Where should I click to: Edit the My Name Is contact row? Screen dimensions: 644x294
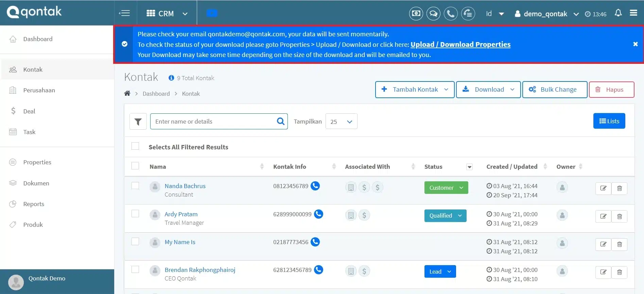click(603, 244)
